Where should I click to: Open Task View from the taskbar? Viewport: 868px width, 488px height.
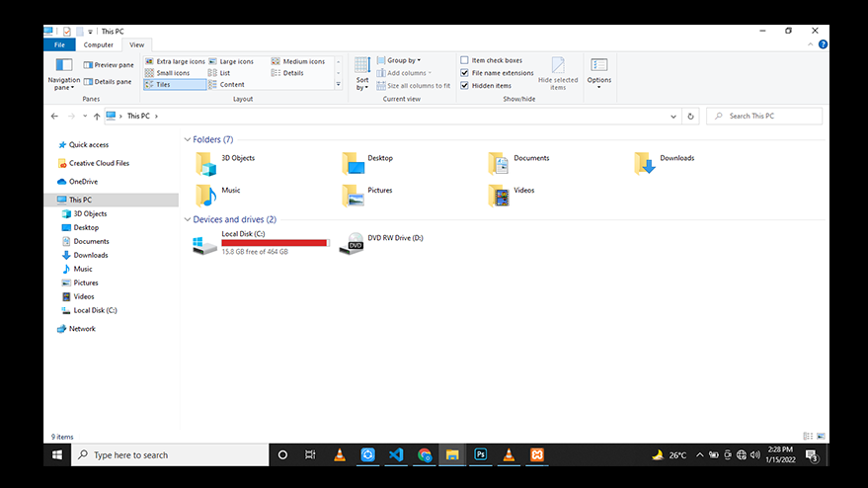310,454
